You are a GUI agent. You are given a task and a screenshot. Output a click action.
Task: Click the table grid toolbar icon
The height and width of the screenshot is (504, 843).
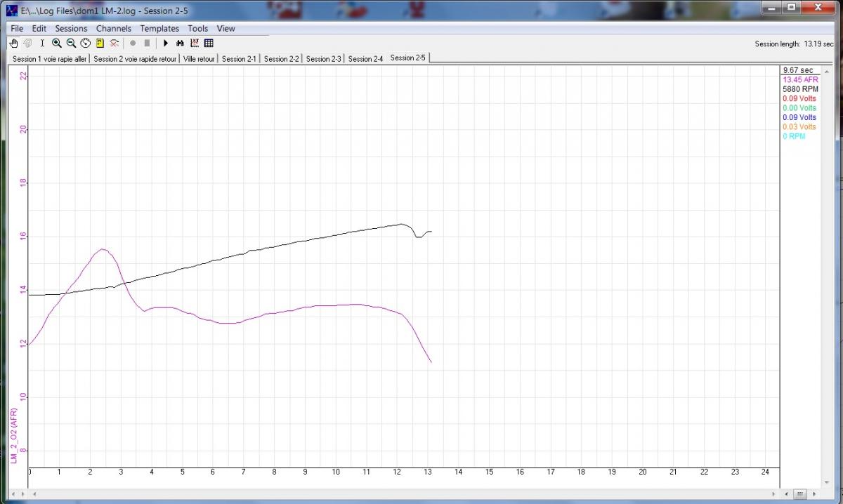209,43
